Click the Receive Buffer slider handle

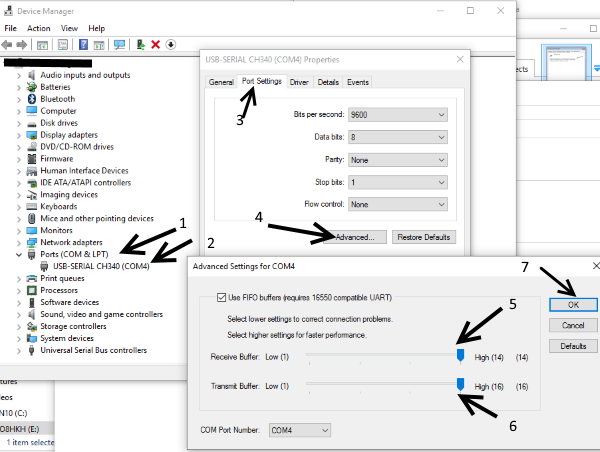pos(460,356)
